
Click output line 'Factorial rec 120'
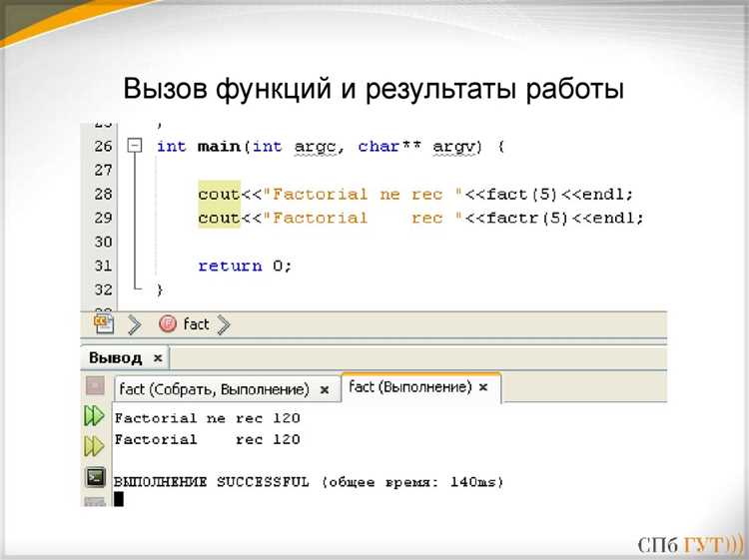pyautogui.click(x=208, y=439)
